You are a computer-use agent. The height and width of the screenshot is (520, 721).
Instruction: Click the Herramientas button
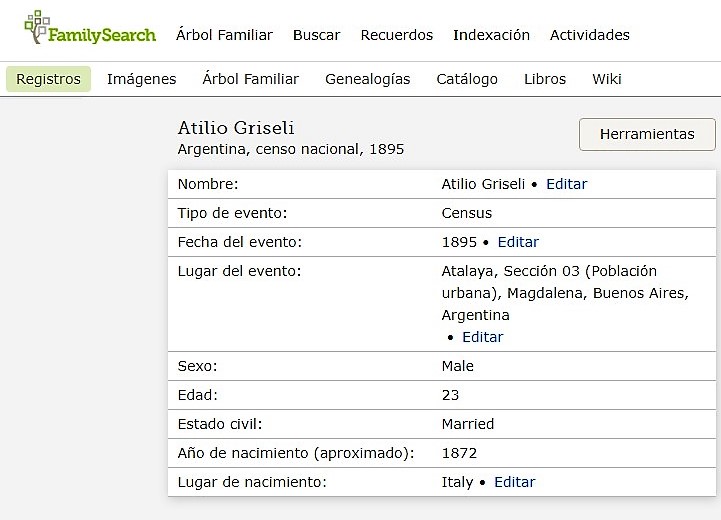tap(646, 134)
